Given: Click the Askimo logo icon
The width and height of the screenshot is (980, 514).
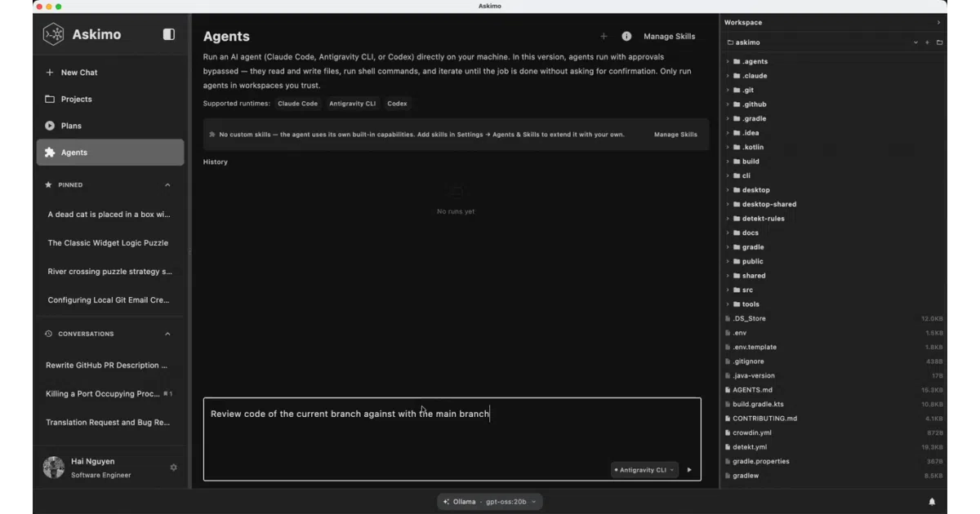Looking at the screenshot, I should (x=54, y=34).
